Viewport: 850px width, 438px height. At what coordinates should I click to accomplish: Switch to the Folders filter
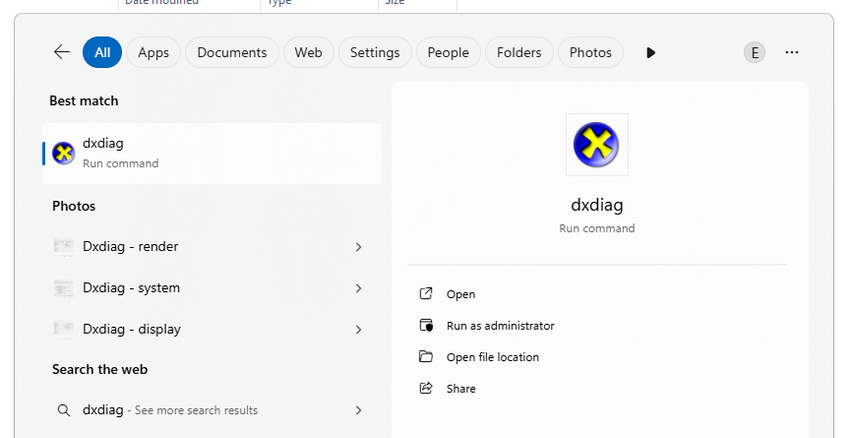(519, 53)
